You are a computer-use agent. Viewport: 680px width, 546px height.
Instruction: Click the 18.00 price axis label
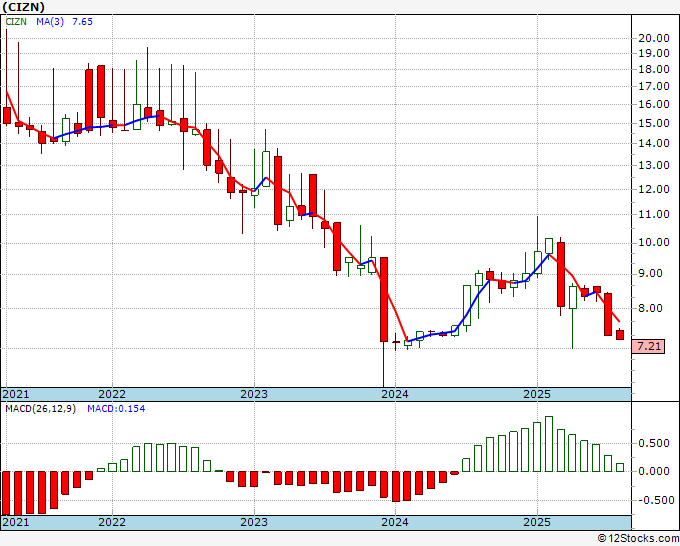(654, 69)
